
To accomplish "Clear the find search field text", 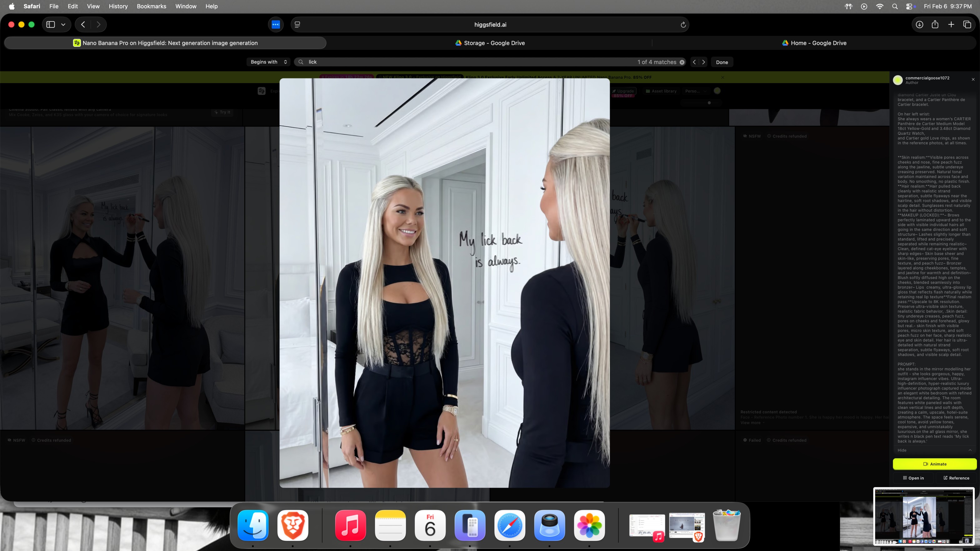I will [682, 62].
